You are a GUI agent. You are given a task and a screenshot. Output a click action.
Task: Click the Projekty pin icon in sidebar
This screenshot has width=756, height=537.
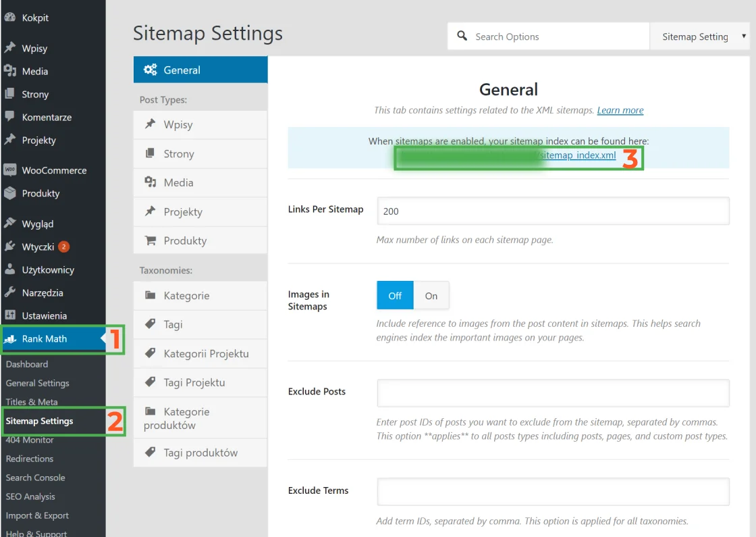click(x=9, y=139)
